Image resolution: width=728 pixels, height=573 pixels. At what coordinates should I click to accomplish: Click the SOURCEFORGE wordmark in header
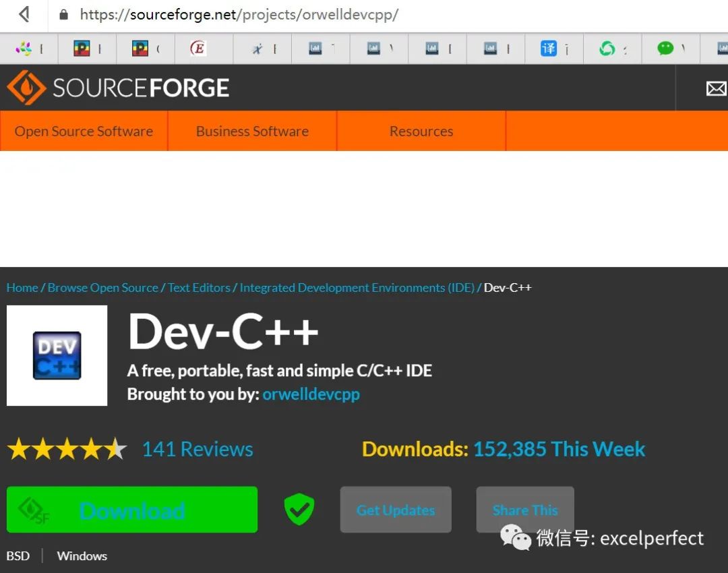141,88
